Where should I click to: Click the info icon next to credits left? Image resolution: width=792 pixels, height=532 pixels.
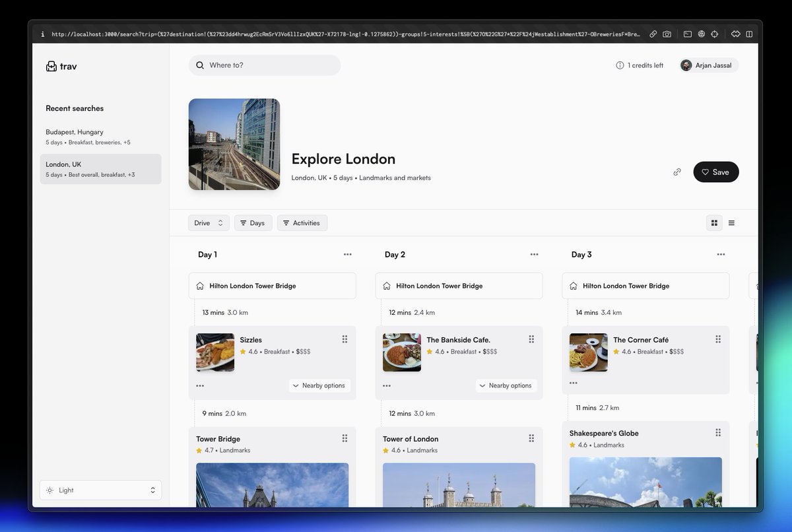tap(619, 65)
